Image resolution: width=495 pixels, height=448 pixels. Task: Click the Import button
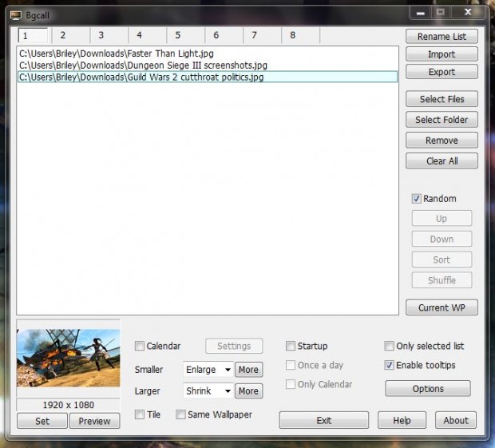tap(442, 54)
